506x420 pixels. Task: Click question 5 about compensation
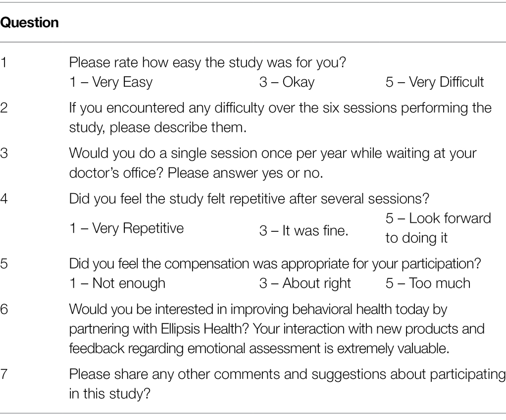click(x=275, y=264)
